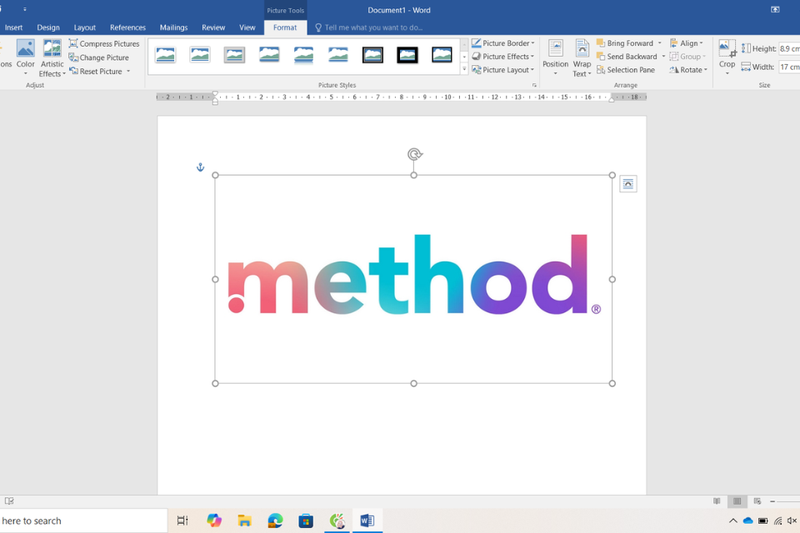The width and height of the screenshot is (800, 533).
Task: Switch to the Mailings tab
Action: (173, 28)
